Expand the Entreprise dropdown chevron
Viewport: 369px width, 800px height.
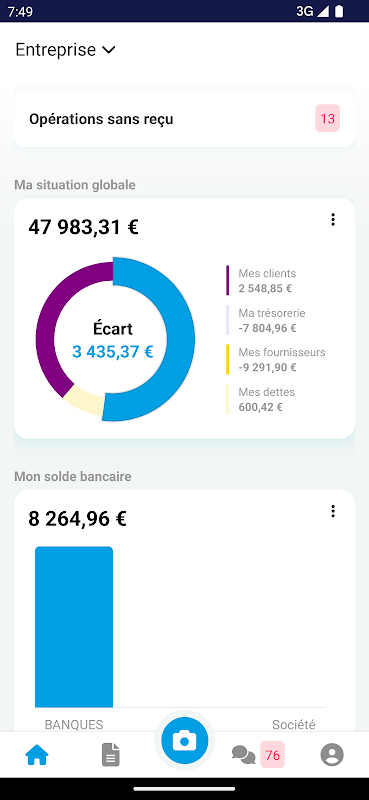point(109,50)
